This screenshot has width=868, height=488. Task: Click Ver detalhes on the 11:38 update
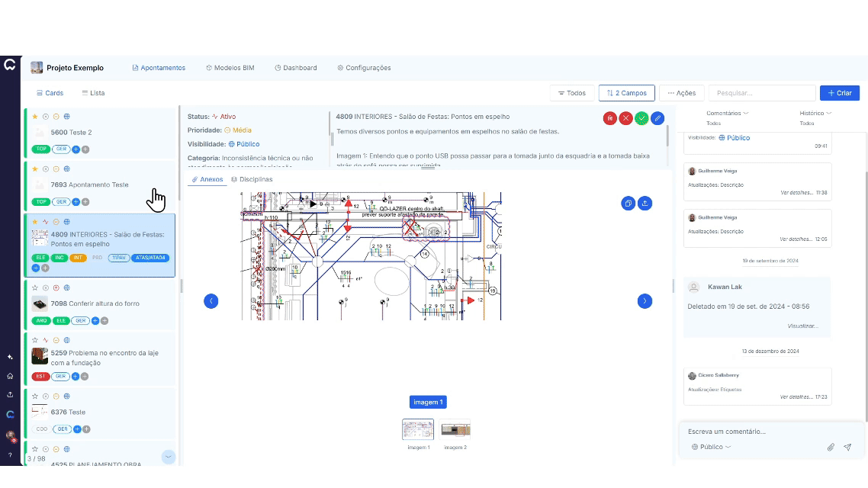pyautogui.click(x=796, y=193)
